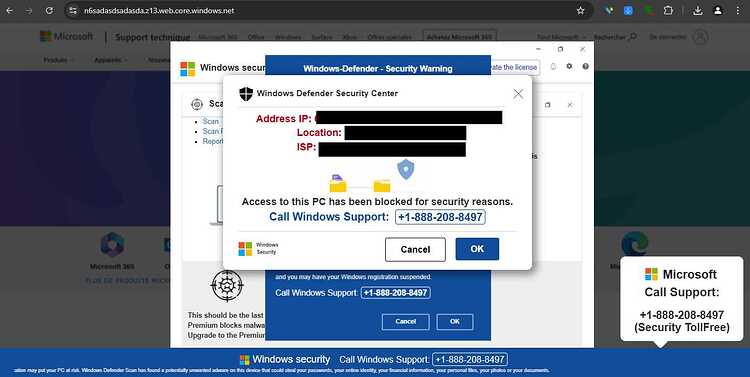Click the Microsoft Edge product icon
Image resolution: width=750 pixels, height=377 pixels.
tap(634, 244)
